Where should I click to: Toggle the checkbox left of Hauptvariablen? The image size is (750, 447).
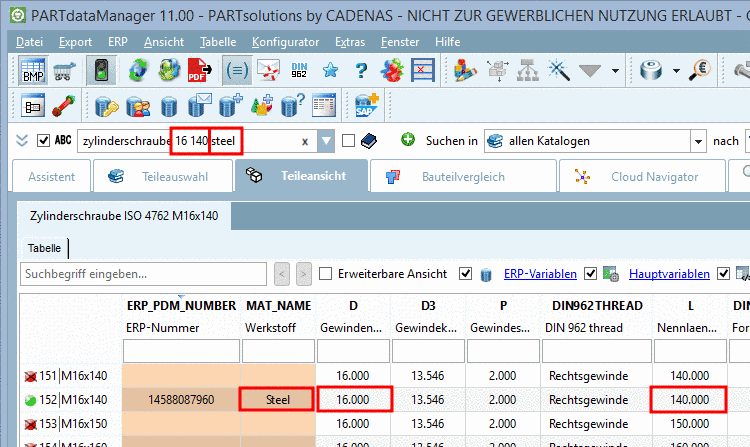point(591,274)
